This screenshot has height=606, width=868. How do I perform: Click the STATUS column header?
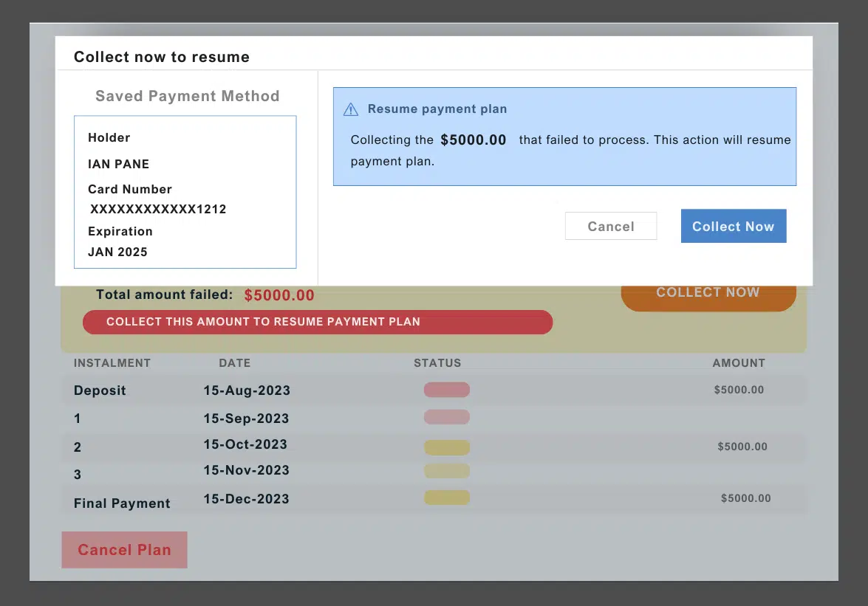437,363
